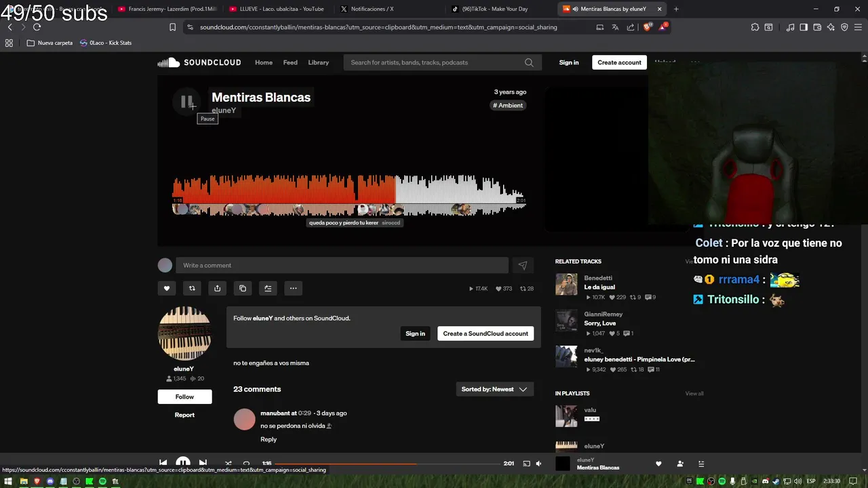This screenshot has width=868, height=488.
Task: Toggle repeat in the bottom player
Action: [x=246, y=464]
